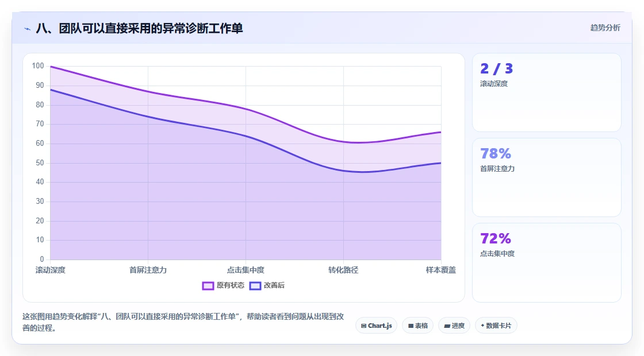Click the Chart.js tag chip
The image size is (644, 356).
376,326
